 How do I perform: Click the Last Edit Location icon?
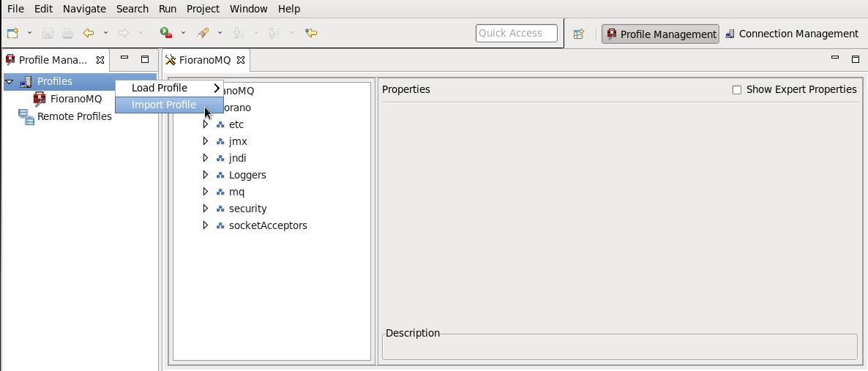coord(311,33)
